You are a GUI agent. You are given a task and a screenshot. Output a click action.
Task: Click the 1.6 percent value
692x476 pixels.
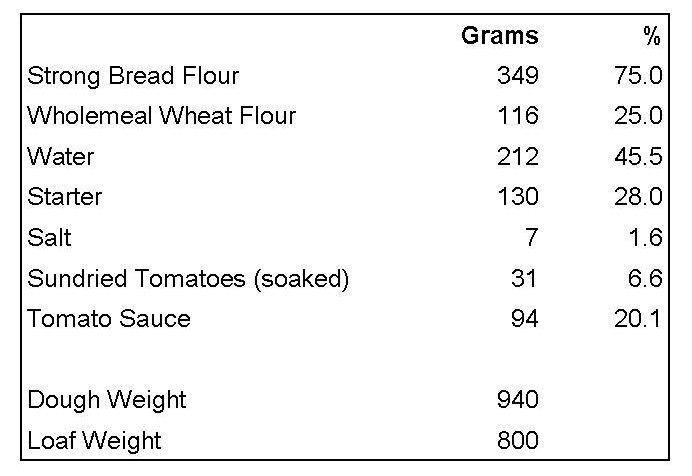point(645,238)
